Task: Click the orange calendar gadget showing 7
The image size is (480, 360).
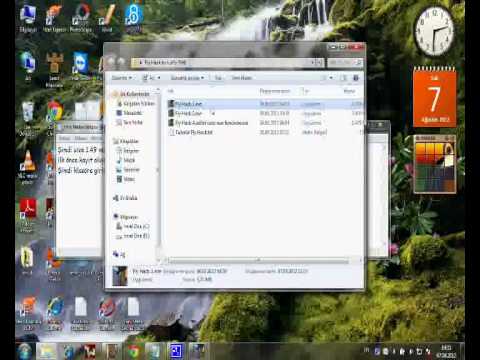Action: pos(434,97)
